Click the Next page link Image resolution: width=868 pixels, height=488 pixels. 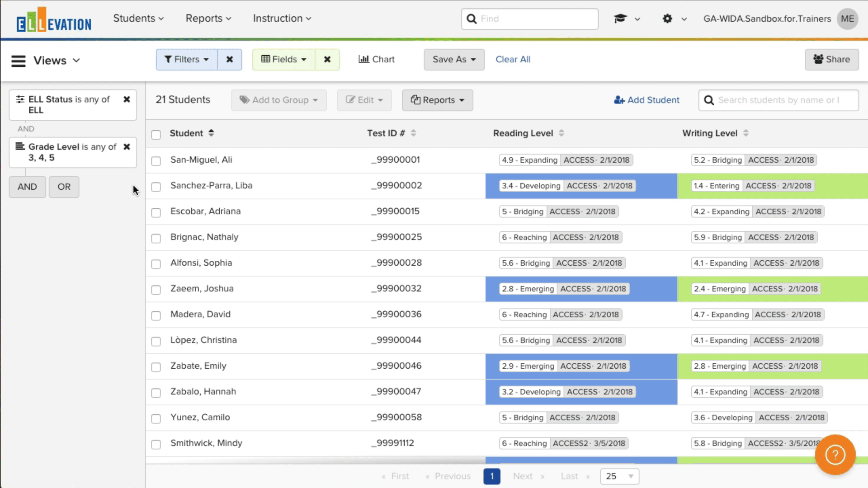tap(528, 476)
